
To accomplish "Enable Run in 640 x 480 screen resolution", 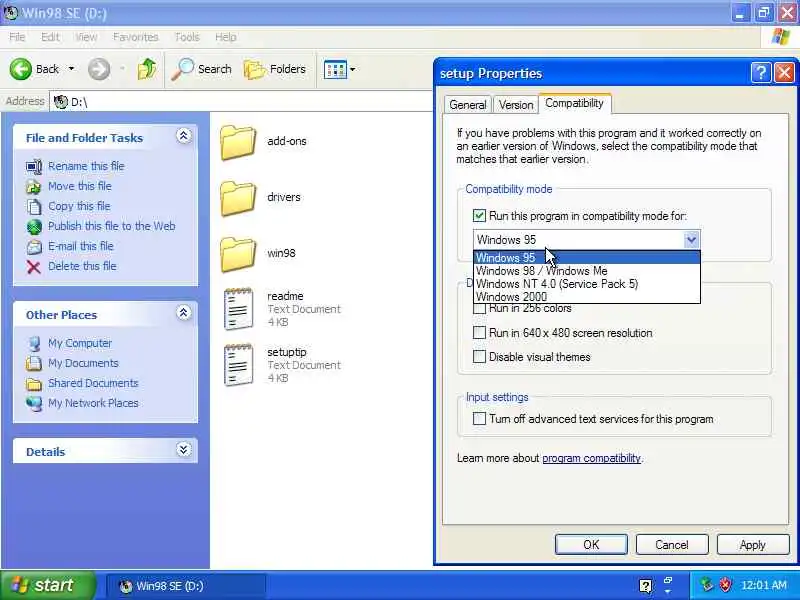I will (x=479, y=333).
